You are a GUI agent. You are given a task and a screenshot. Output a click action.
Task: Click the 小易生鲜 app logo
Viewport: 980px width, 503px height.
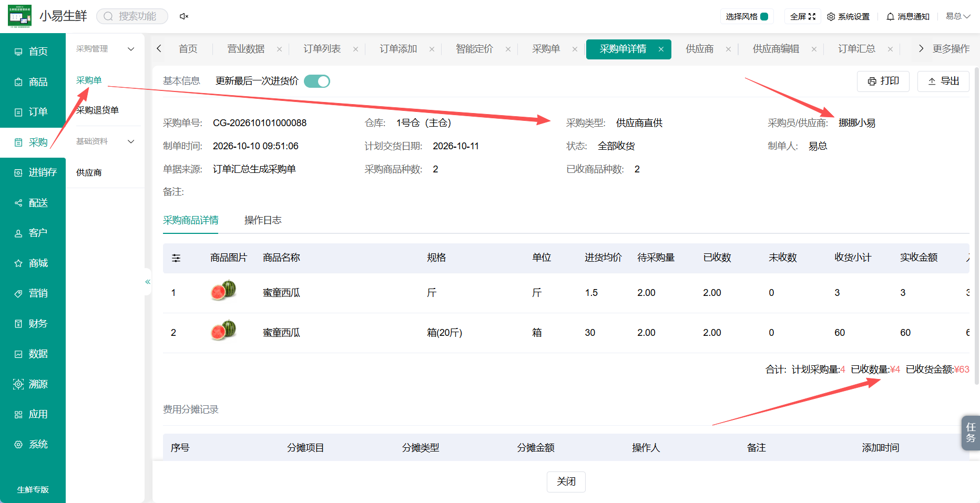click(x=19, y=16)
